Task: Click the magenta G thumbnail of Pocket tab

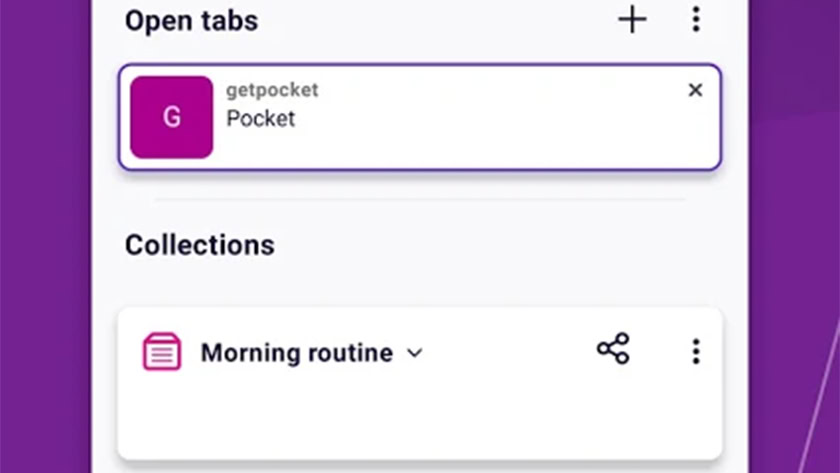Action: click(x=171, y=117)
